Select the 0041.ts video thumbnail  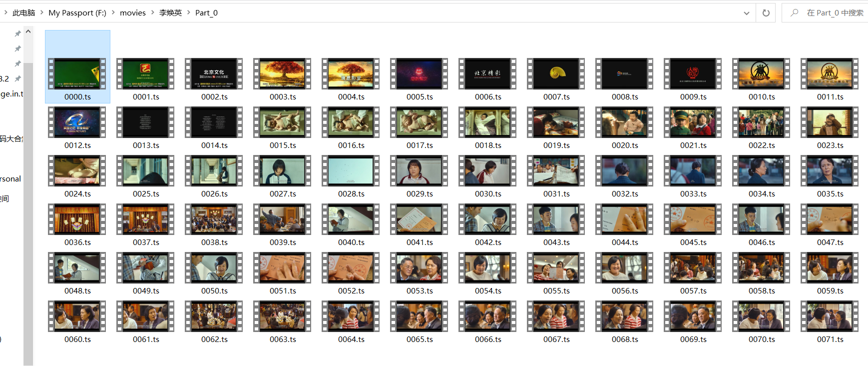420,219
